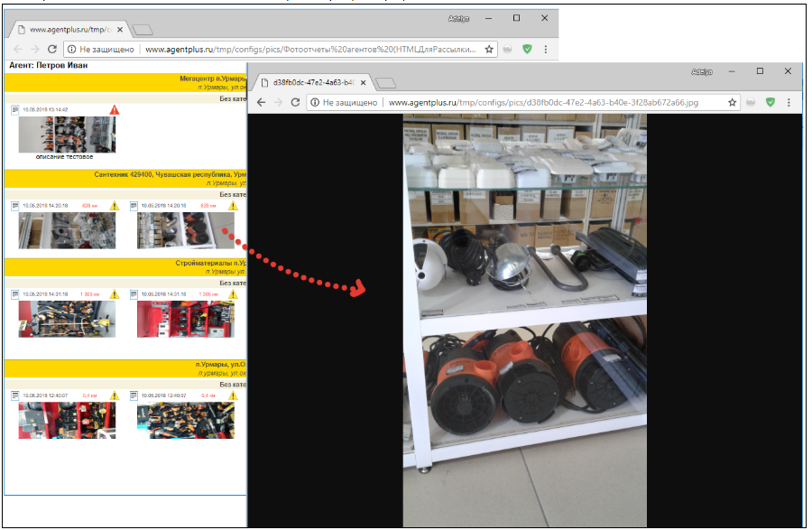Screen dimensions: 812x530
Task: Click the green shield extension in the report list window
Action: [527, 50]
